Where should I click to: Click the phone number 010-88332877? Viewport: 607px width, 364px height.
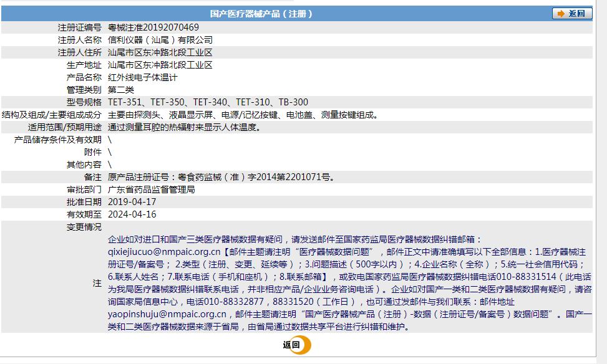tap(234, 302)
